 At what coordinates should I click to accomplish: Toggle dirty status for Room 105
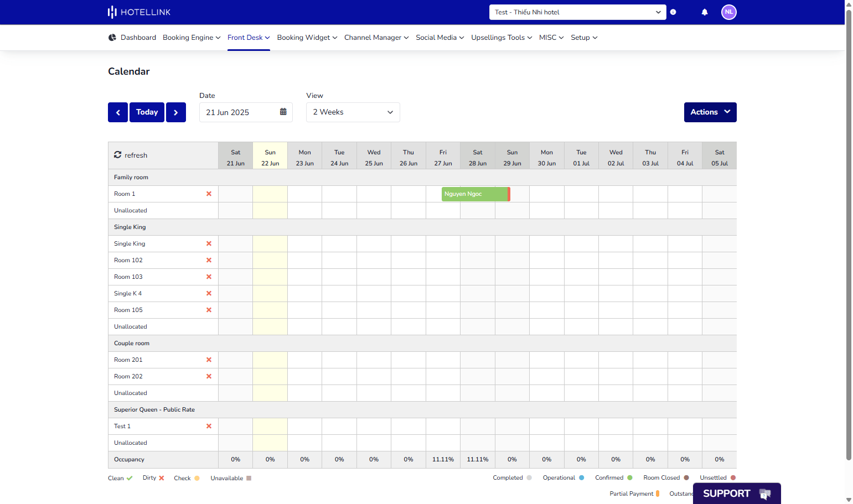coord(209,310)
